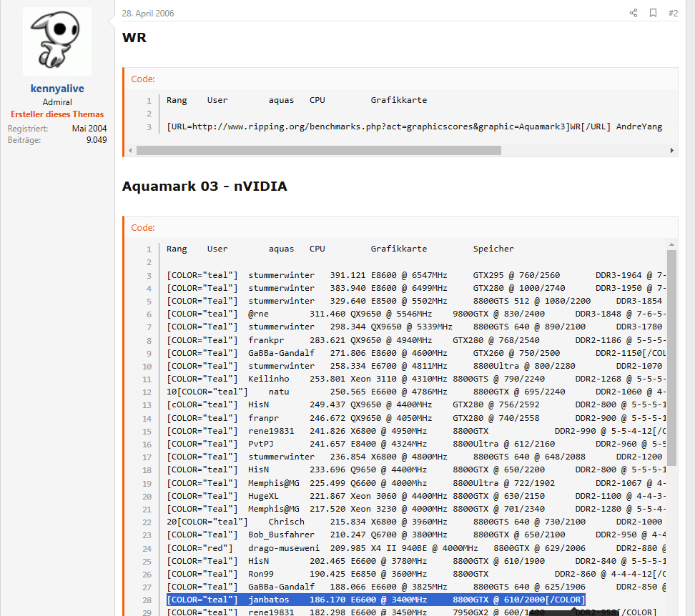Click the WR code block horizontal scrollbar thumb
This screenshot has height=616, width=695.
tap(319, 151)
